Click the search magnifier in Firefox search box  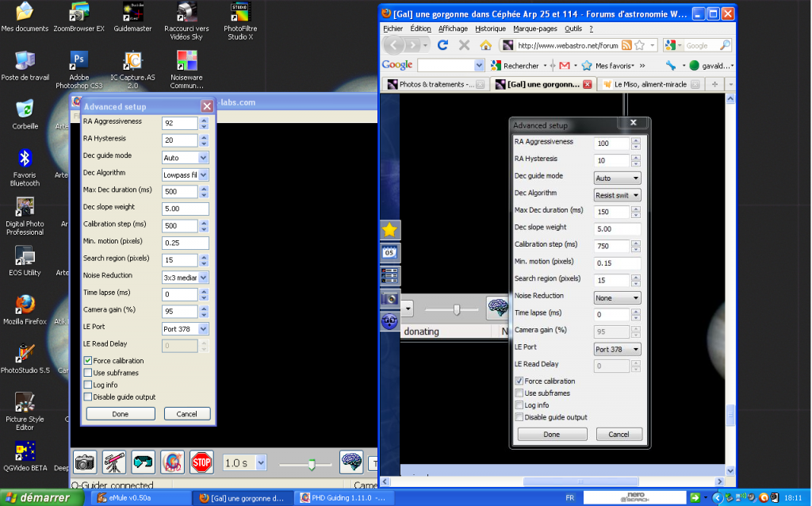725,45
